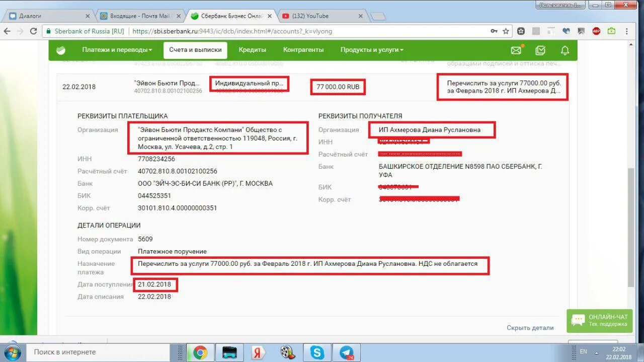The height and width of the screenshot is (362, 644).
Task: Click Дата списания value 22.02.2018
Action: 154,297
